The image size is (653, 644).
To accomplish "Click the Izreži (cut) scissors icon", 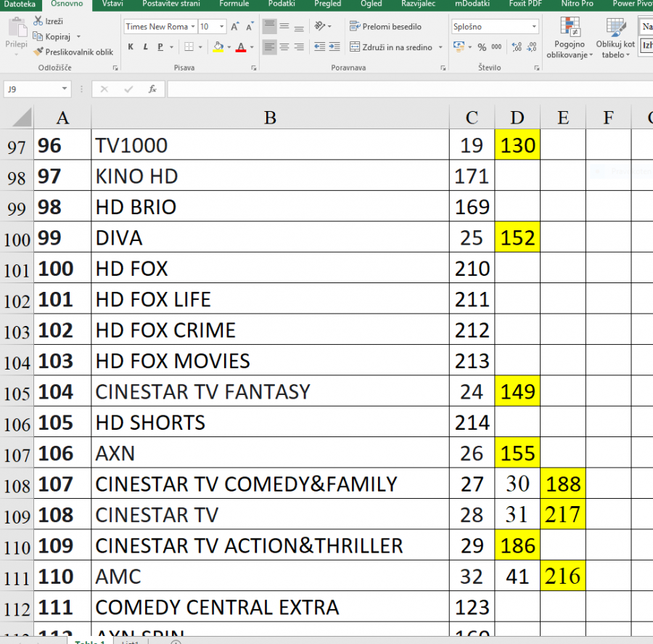I will 38,22.
